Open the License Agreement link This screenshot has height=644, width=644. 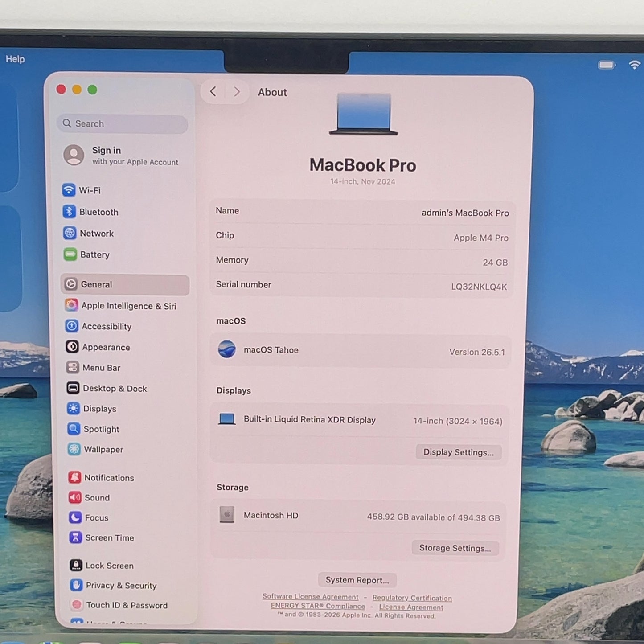pyautogui.click(x=411, y=607)
